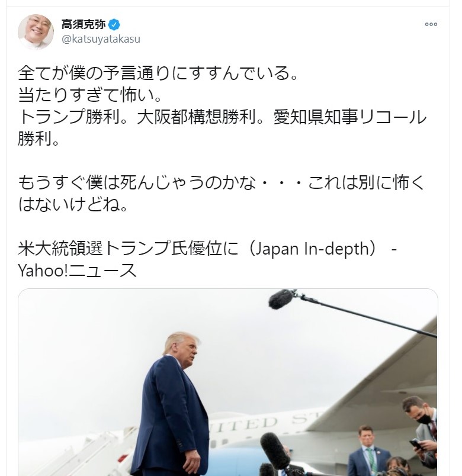Click the trailing 勝利。 line of first paragraph
This screenshot has height=476, width=462.
tap(38, 139)
